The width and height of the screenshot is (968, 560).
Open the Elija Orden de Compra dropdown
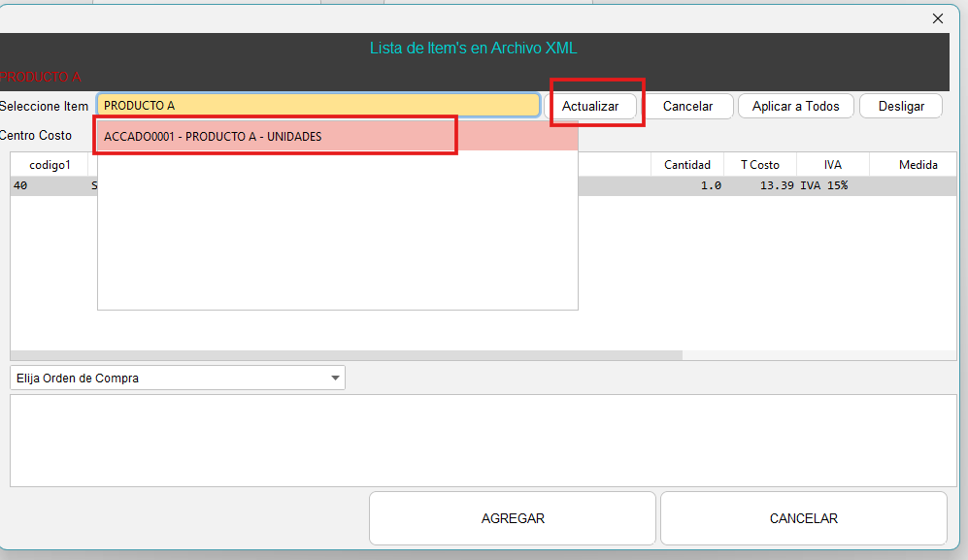point(178,379)
